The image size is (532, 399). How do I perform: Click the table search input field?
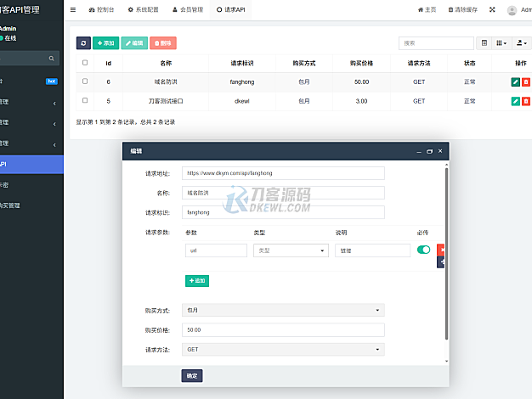[436, 43]
